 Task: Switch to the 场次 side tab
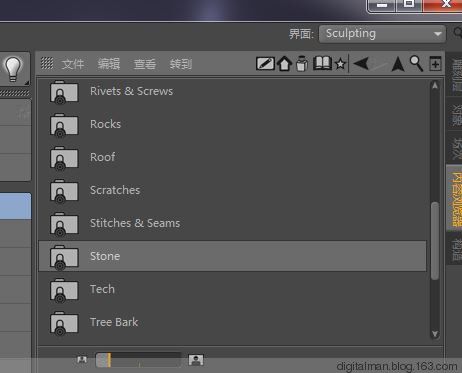tap(455, 148)
